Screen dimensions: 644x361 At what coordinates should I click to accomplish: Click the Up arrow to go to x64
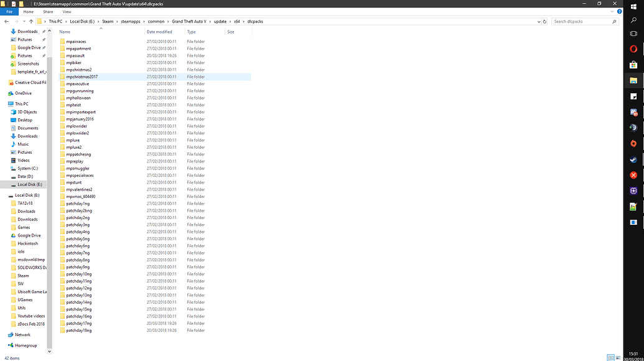tap(30, 21)
